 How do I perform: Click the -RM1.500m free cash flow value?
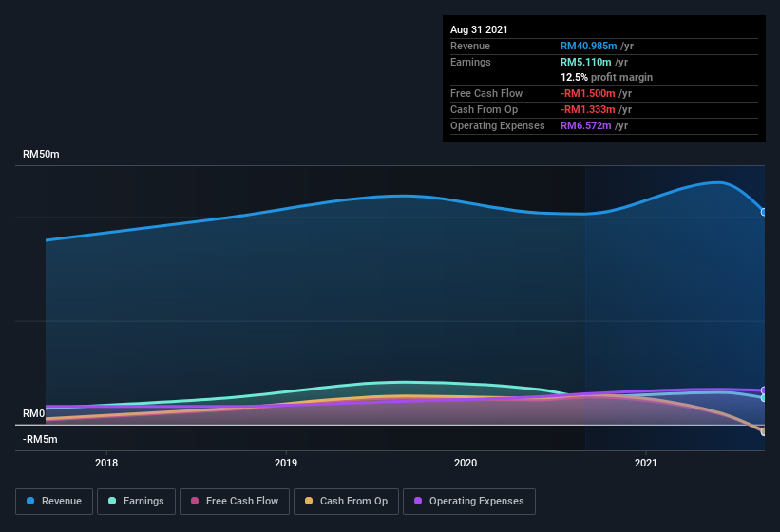tap(588, 93)
